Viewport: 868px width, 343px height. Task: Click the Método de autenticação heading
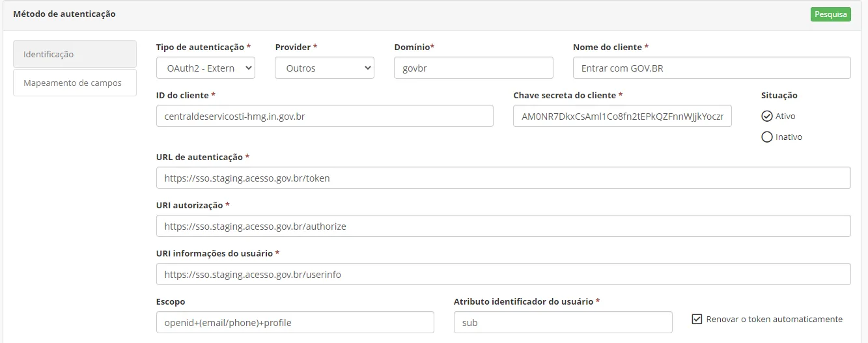(x=64, y=14)
